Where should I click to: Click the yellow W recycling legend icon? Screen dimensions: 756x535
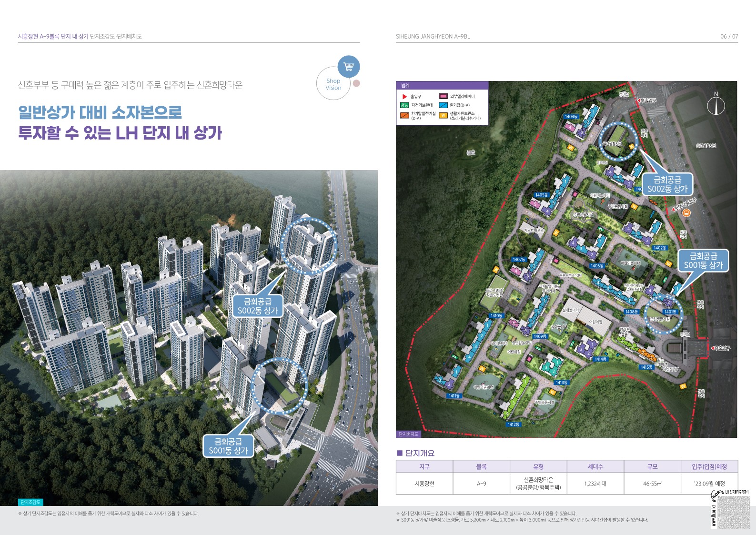[x=443, y=115]
